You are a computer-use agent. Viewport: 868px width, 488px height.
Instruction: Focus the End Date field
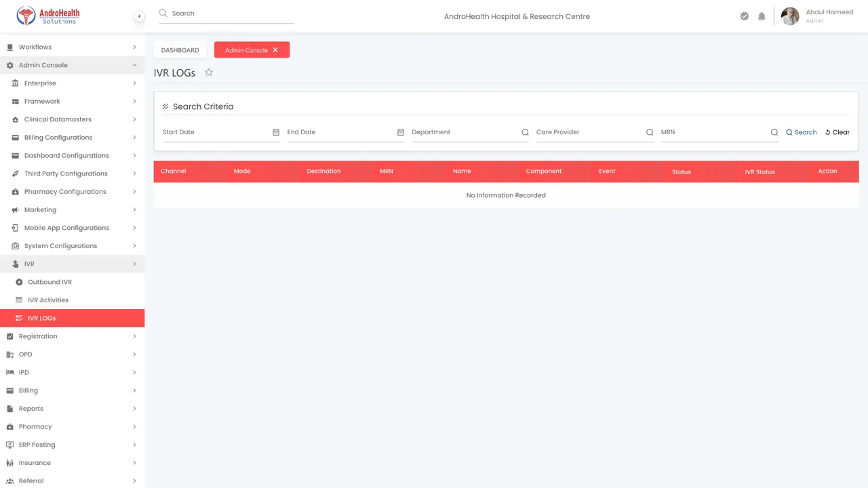point(346,132)
